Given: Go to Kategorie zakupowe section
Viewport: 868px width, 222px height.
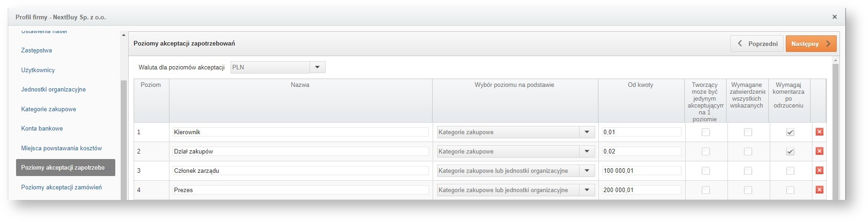Looking at the screenshot, I should pyautogui.click(x=49, y=109).
